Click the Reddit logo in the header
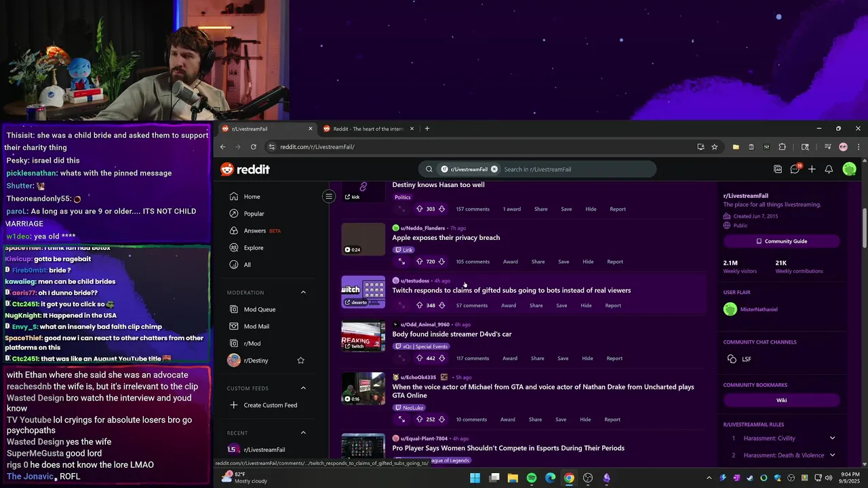This screenshot has height=488, width=868. 245,169
